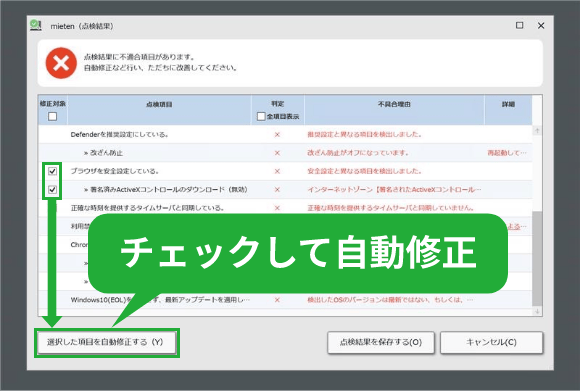This screenshot has height=392, width=580.
Task: Click 改ざん防止がオフになっています reason text
Action: click(x=358, y=153)
